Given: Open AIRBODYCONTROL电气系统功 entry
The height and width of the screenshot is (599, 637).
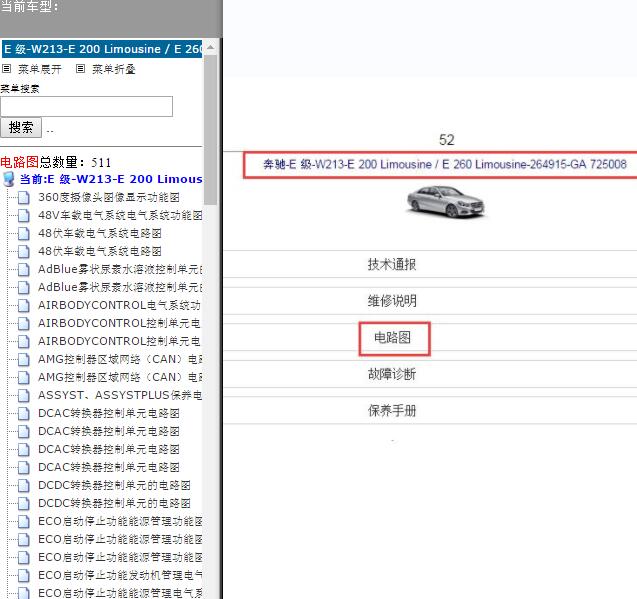Looking at the screenshot, I should pyautogui.click(x=119, y=305).
